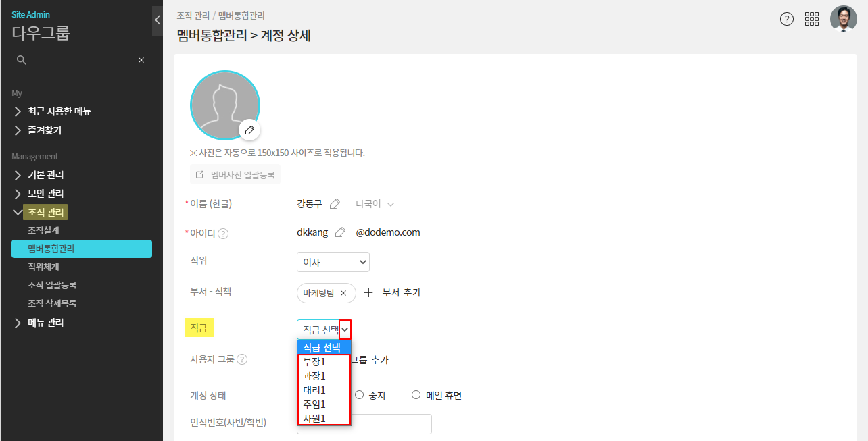Open the 직위 dropdown showing 이사

point(333,262)
